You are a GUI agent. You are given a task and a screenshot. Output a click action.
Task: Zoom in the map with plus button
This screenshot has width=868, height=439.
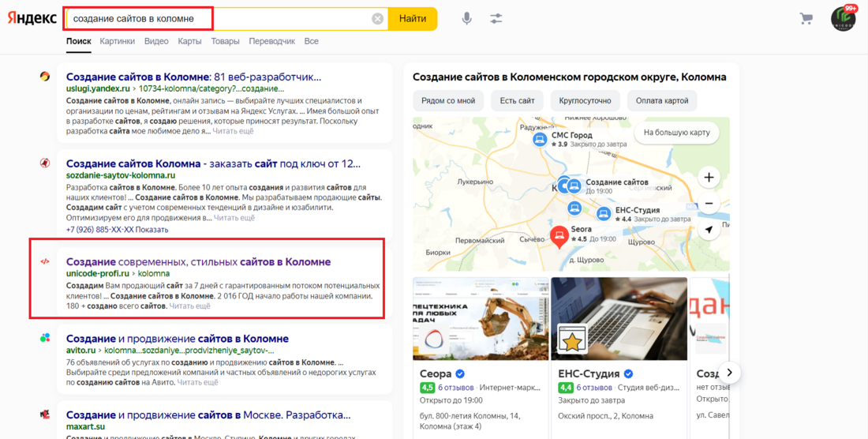(709, 178)
